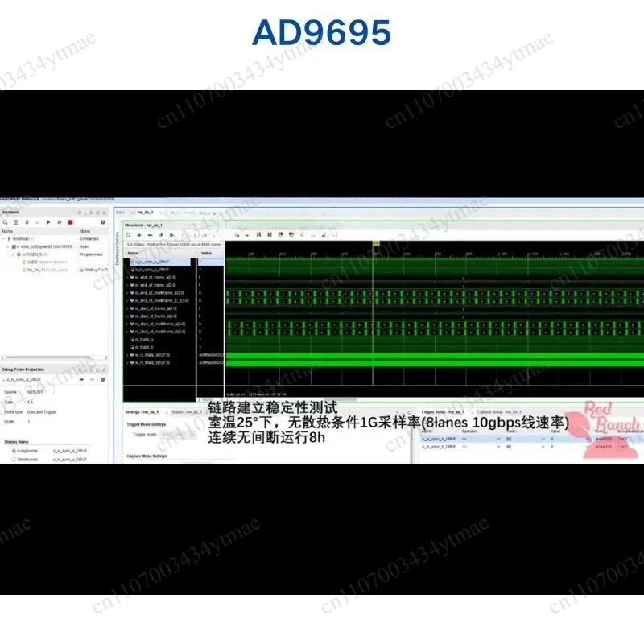The height and width of the screenshot is (644, 644).
Task: Open the Status - hw_ila_1 tab
Action: pos(187,412)
